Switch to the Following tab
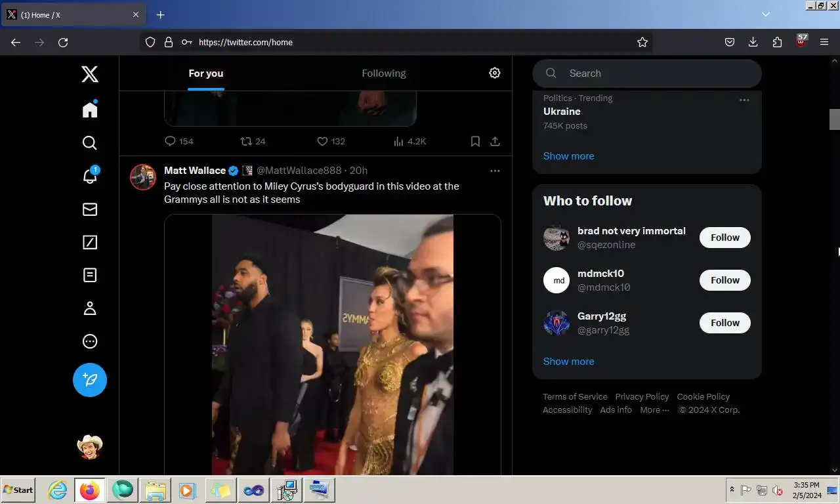The height and width of the screenshot is (504, 840). (384, 73)
